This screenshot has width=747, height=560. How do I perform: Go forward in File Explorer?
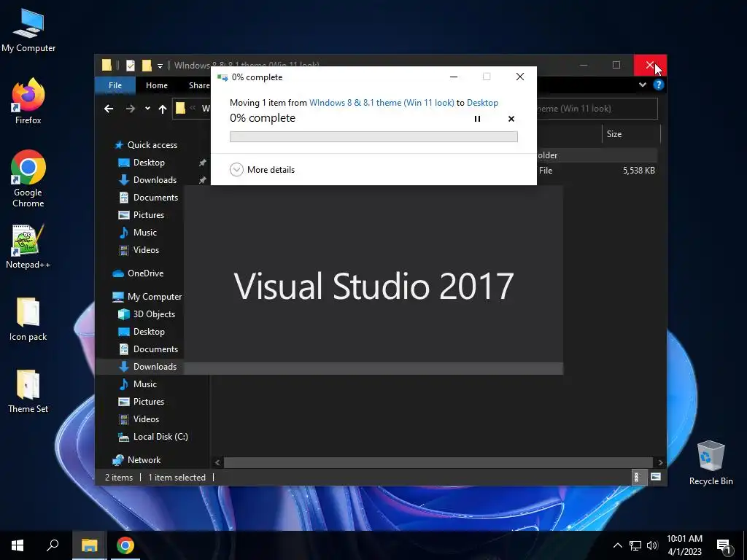pos(130,109)
